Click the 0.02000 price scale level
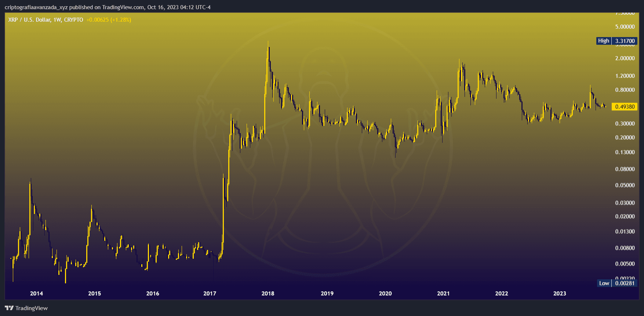This screenshot has width=644, height=316. (x=625, y=217)
